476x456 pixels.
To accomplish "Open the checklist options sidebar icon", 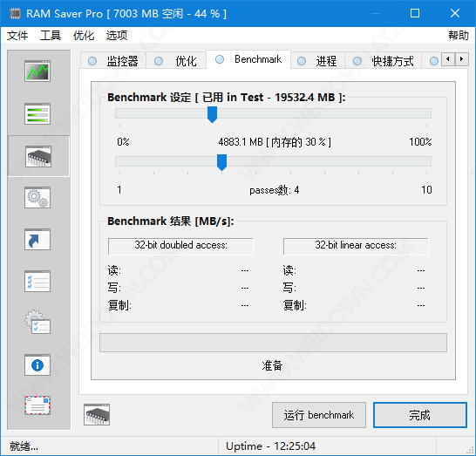I will click(x=37, y=282).
